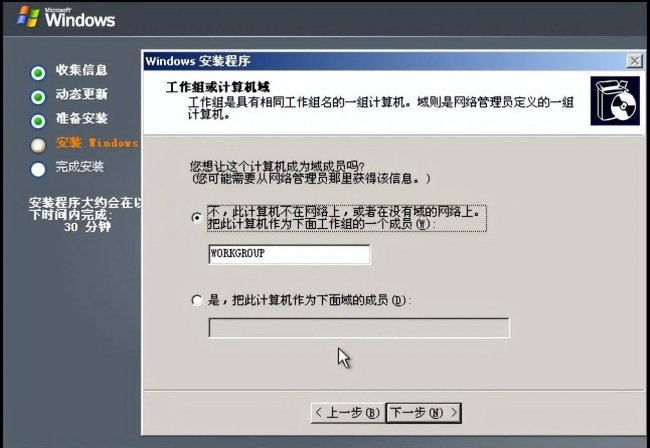This screenshot has width=650, height=448.
Task: Click the green 准备安装 step indicator
Action: coord(38,121)
